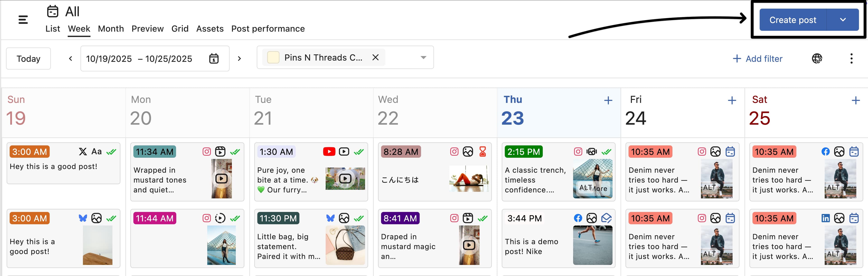Click the Today button
The height and width of the screenshot is (276, 868).
point(28,59)
